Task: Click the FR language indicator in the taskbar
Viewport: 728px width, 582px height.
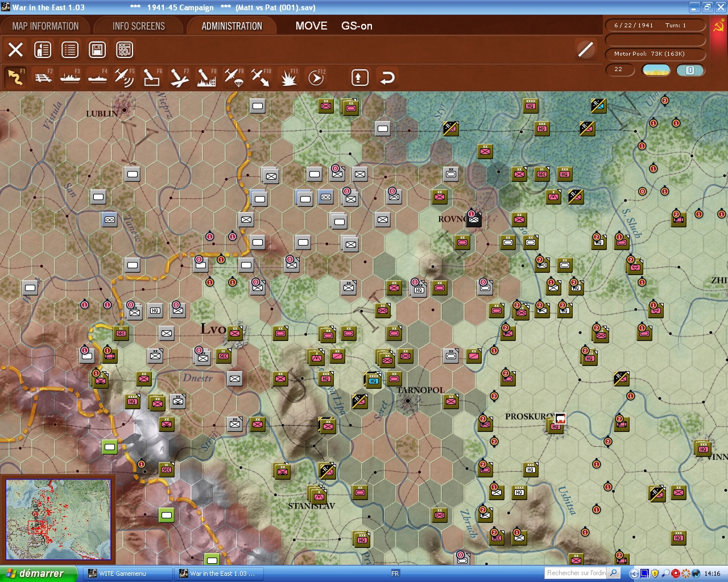Action: coord(395,573)
